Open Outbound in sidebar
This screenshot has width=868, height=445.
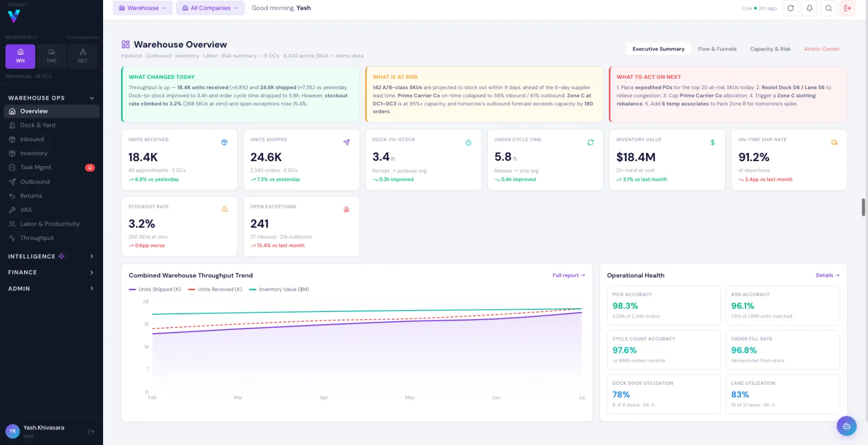tap(52, 182)
